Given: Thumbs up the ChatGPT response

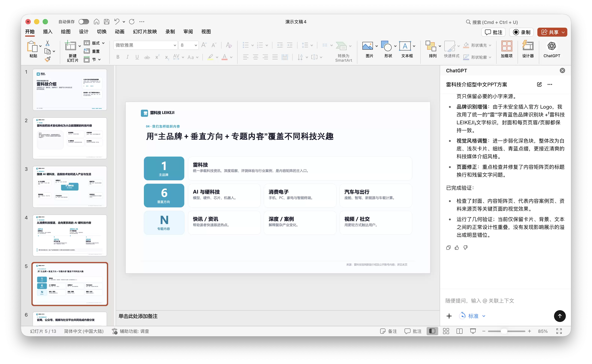Looking at the screenshot, I should [x=457, y=247].
